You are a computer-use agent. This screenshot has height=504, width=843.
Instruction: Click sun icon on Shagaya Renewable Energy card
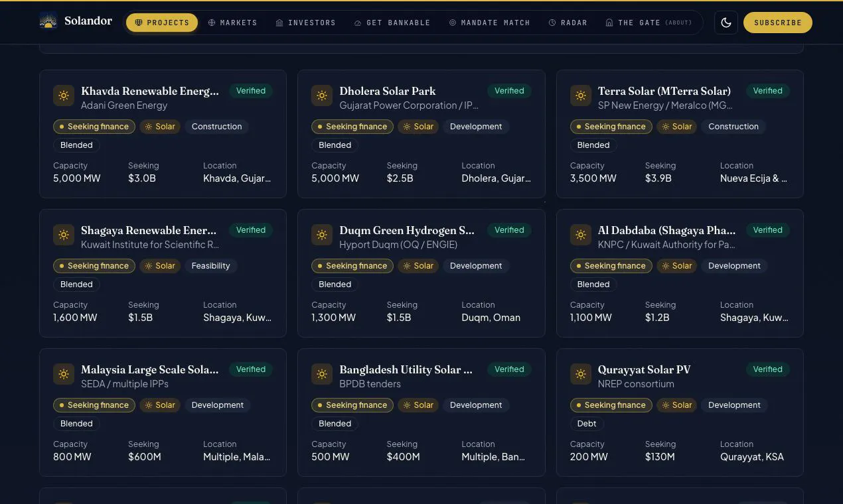64,235
